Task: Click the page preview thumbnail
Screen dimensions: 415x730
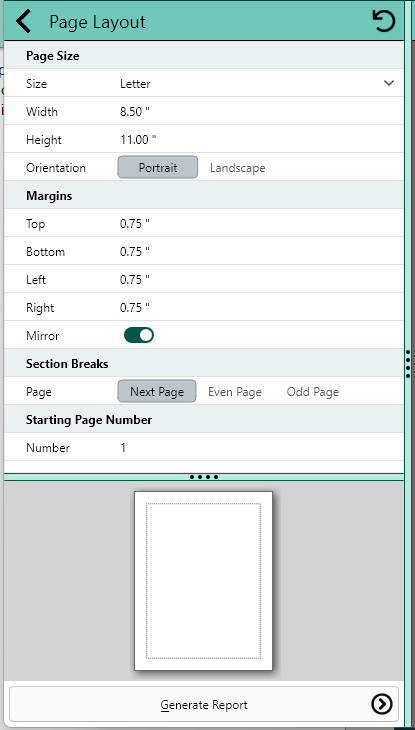Action: [204, 581]
